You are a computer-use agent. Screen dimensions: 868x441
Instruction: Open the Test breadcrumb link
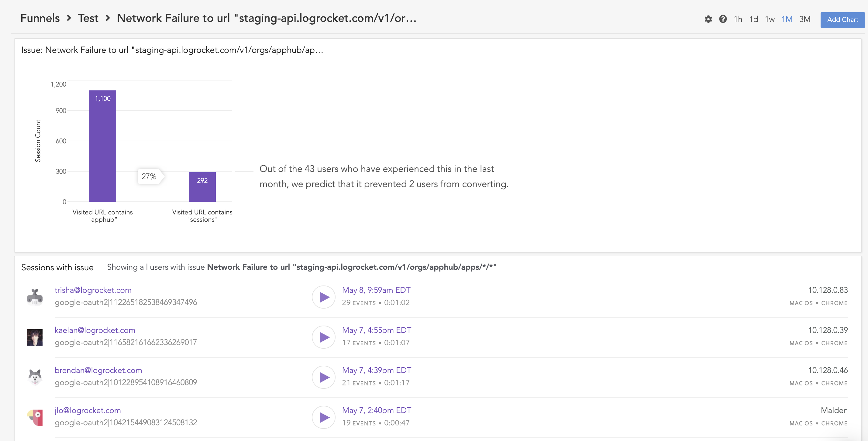88,18
